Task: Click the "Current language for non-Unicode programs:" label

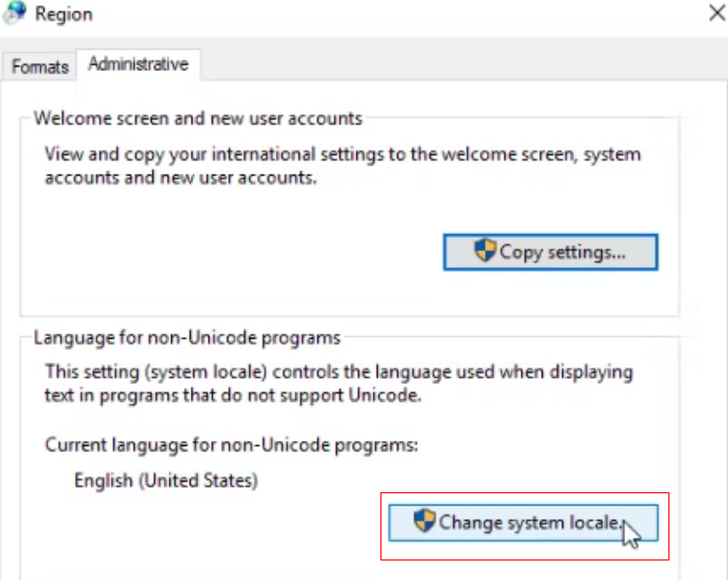Action: coord(231,445)
